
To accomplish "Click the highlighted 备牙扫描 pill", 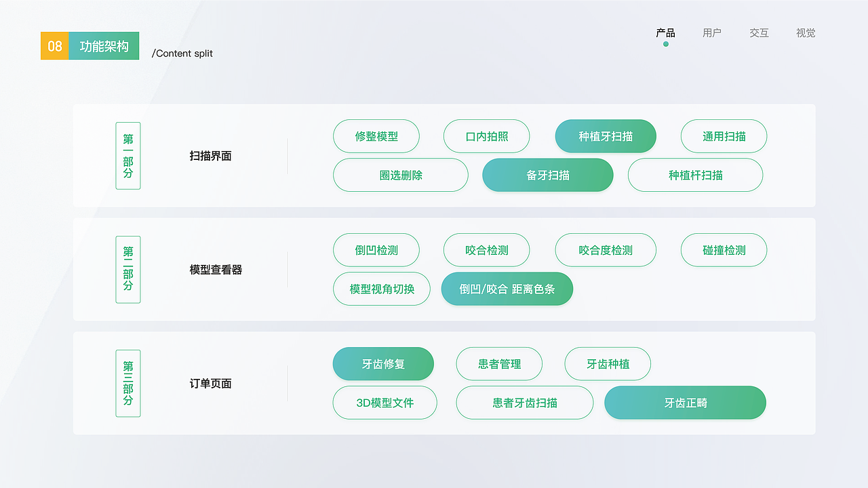I will [x=547, y=175].
